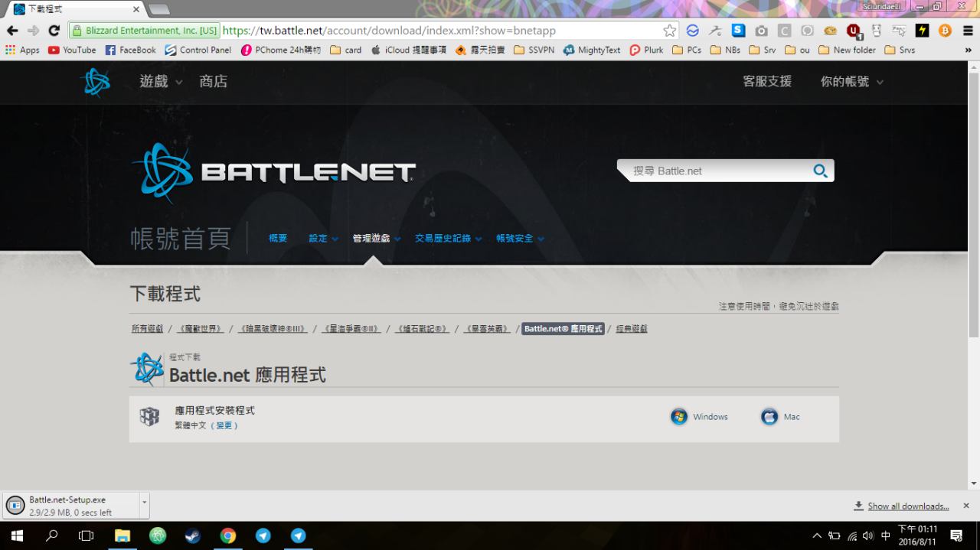
Task: Open 客服支援 support in the top nav
Action: (x=767, y=81)
